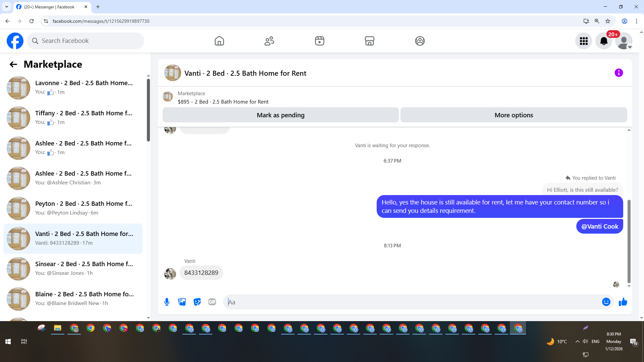The image size is (644, 362).
Task: Open the emoji picker in message box
Action: tap(606, 302)
